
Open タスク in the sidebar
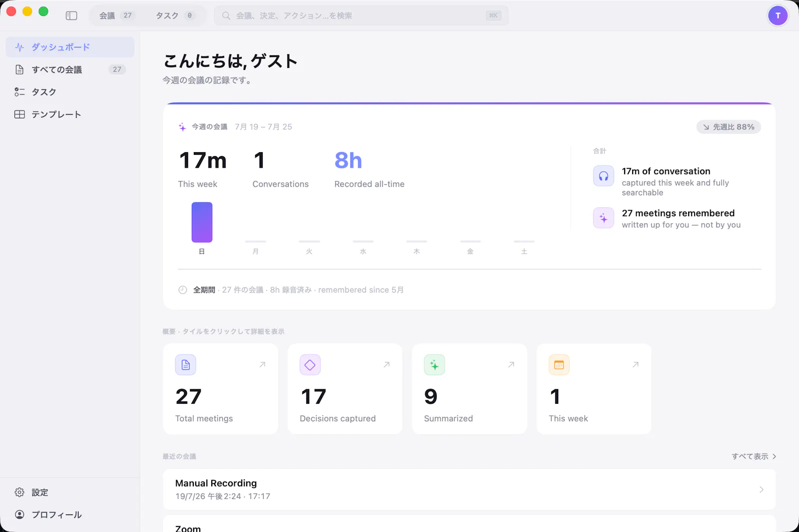coord(70,92)
